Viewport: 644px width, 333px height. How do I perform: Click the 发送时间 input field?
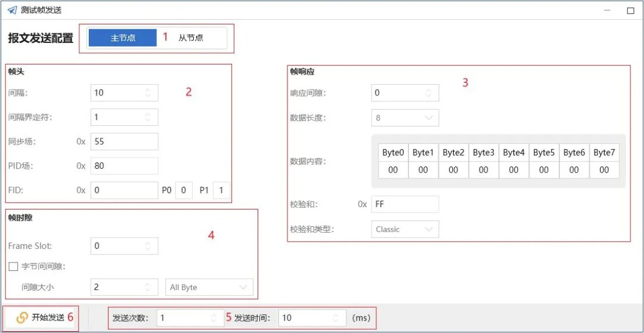312,318
